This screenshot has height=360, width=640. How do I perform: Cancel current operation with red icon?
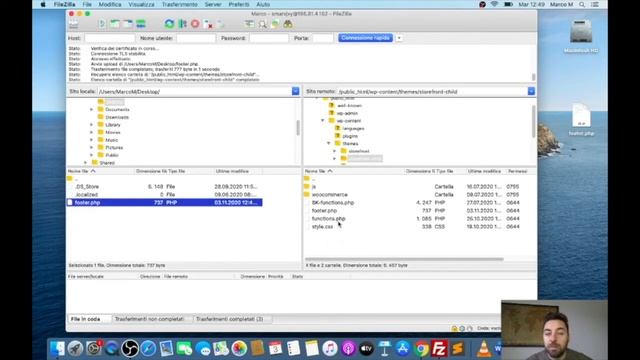tap(195, 24)
